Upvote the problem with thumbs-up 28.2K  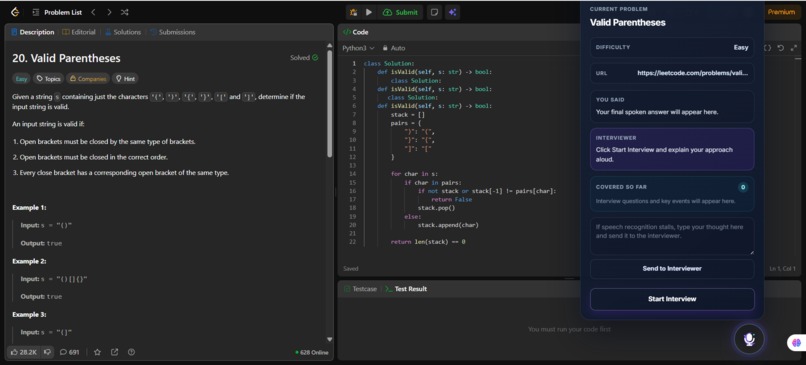pos(24,352)
